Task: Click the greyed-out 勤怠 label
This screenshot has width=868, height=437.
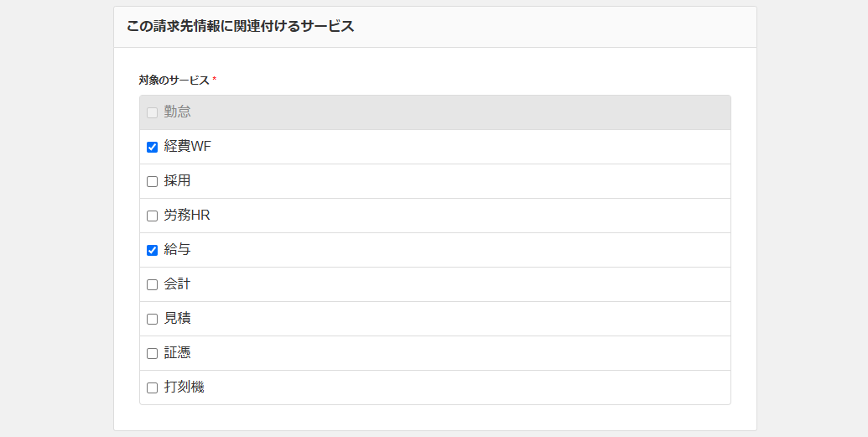Action: click(178, 112)
